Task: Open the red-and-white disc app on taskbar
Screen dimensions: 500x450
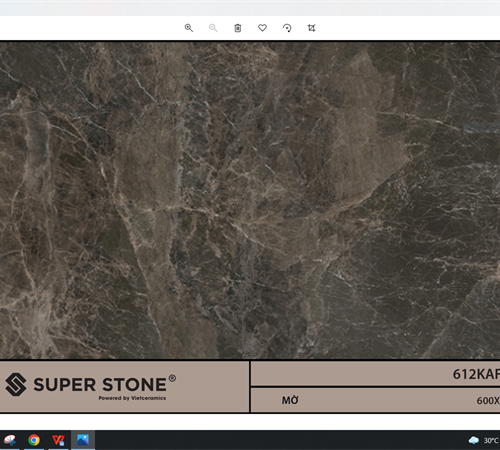Action: [9, 440]
